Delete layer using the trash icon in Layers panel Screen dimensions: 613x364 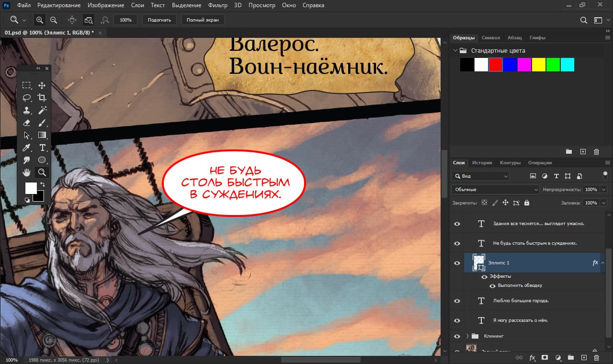click(596, 357)
